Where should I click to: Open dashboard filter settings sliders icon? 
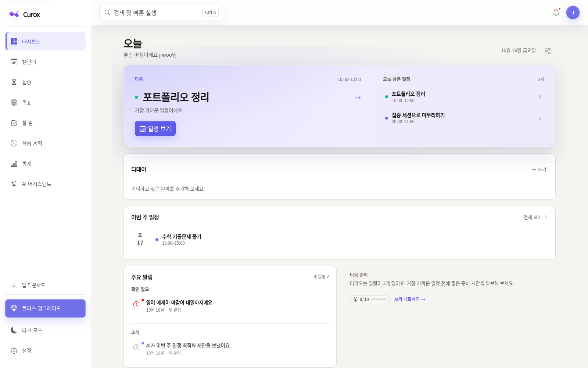(x=548, y=51)
